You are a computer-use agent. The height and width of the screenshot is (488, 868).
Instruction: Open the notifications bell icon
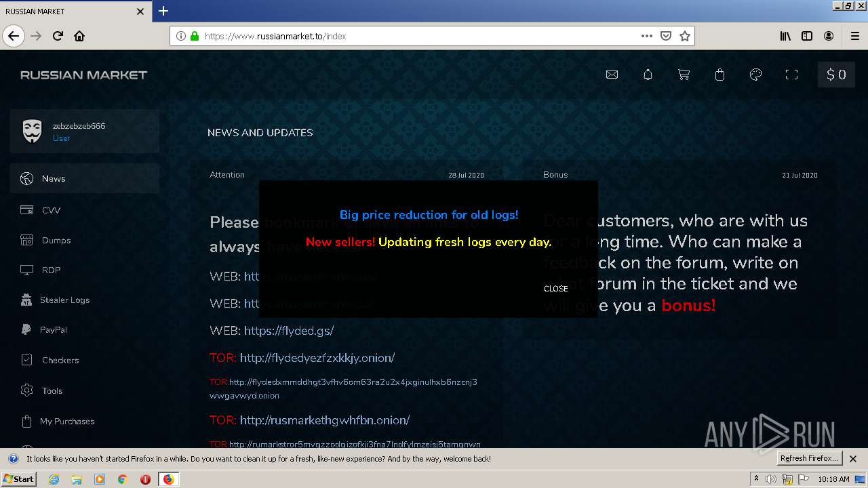point(648,75)
